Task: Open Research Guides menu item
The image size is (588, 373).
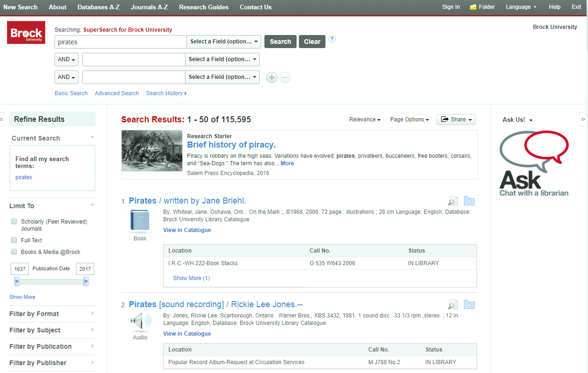Action: tap(204, 7)
